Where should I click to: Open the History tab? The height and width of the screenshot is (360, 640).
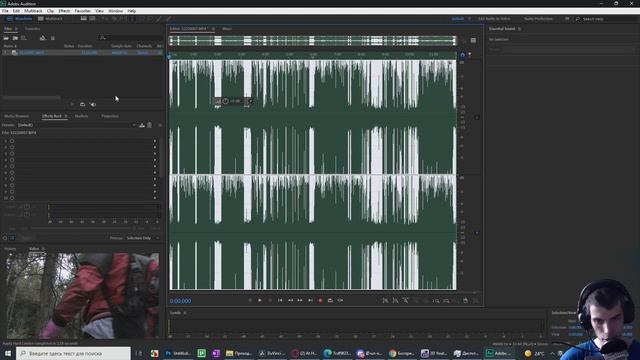(10, 249)
